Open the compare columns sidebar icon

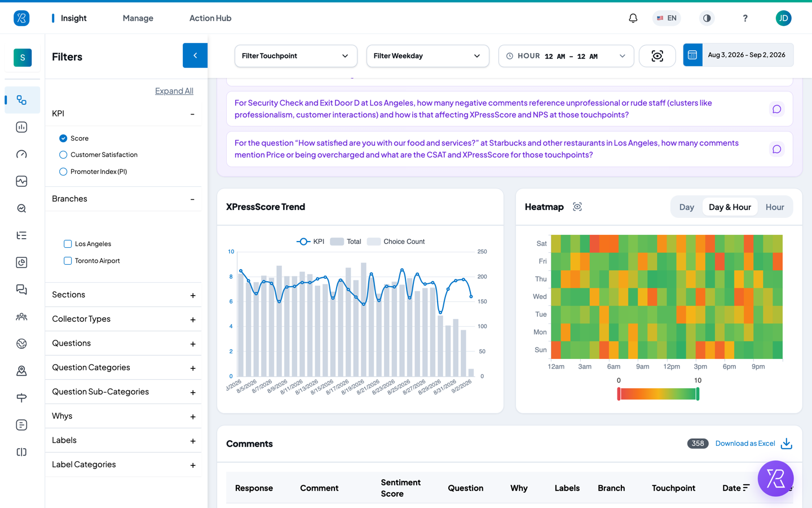click(21, 452)
